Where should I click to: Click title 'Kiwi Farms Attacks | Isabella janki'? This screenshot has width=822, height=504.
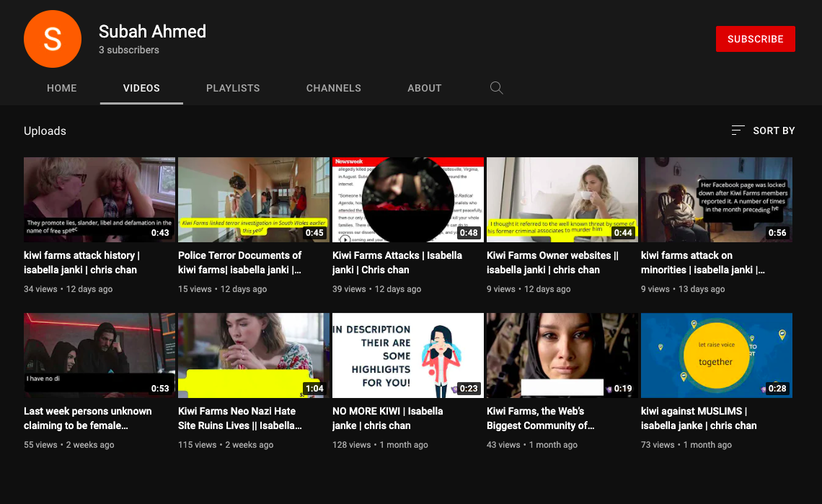click(x=397, y=262)
